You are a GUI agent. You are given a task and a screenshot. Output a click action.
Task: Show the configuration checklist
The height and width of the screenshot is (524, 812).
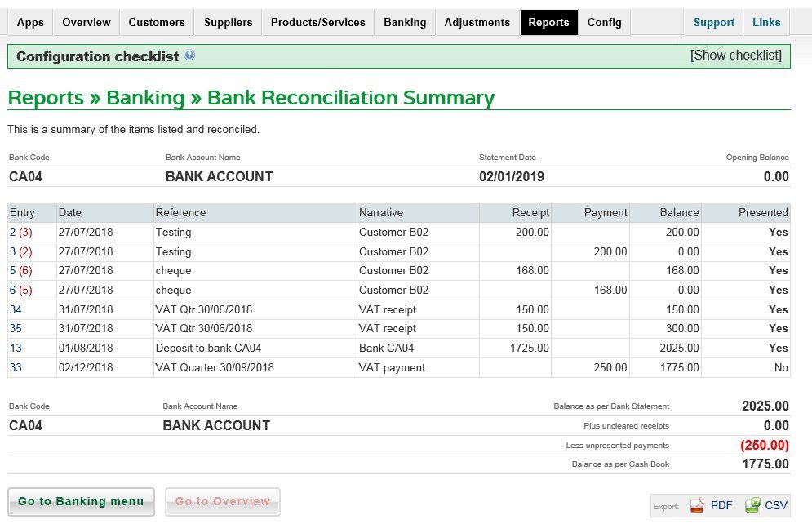(735, 55)
